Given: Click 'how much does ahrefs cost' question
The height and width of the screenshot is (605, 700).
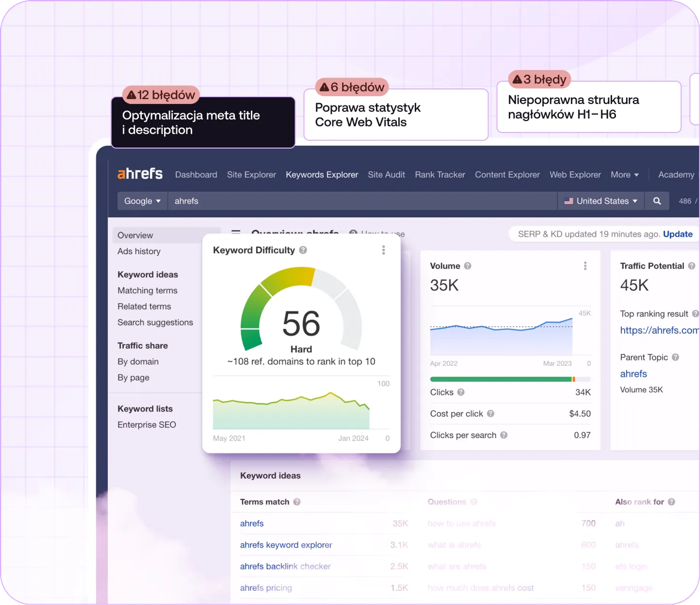Looking at the screenshot, I should point(481,588).
